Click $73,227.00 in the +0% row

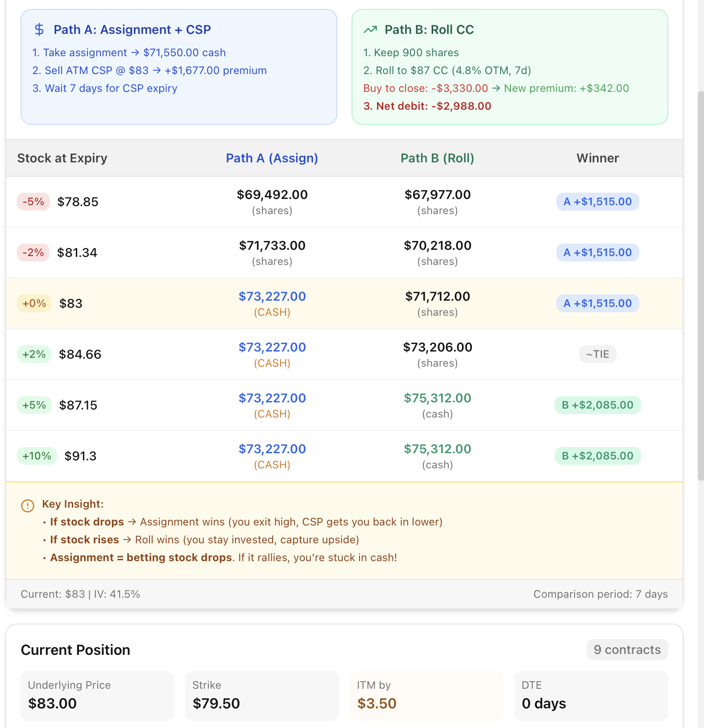point(272,296)
